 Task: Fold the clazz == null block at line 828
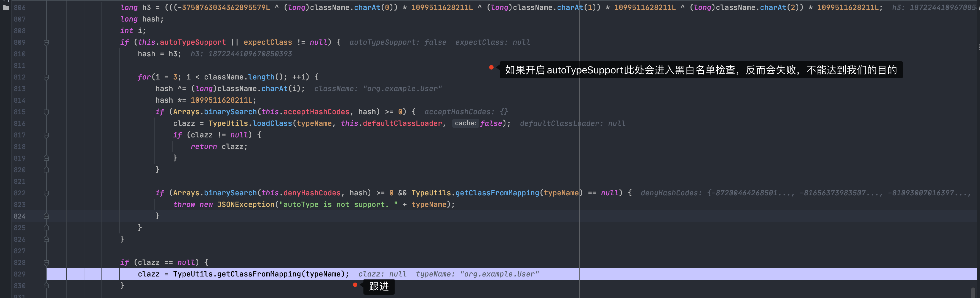(46, 263)
